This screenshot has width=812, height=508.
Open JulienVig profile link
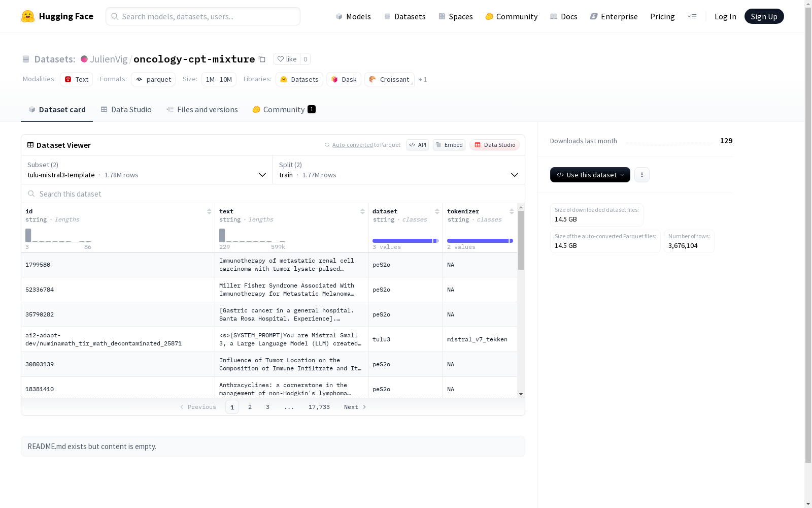pyautogui.click(x=109, y=59)
